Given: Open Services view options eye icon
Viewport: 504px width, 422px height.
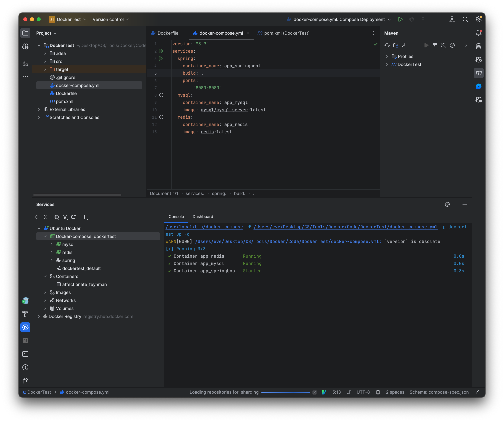Looking at the screenshot, I should [x=56, y=217].
